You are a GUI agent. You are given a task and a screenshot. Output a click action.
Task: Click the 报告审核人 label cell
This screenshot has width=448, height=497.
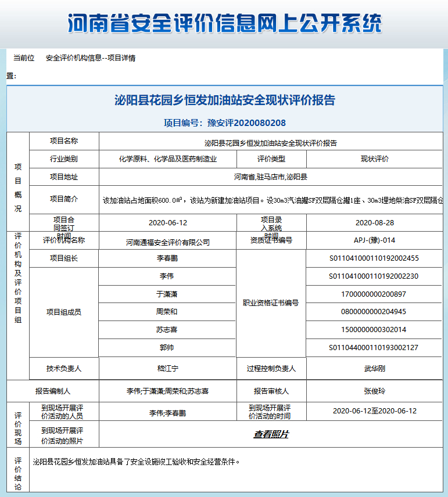[271, 391]
